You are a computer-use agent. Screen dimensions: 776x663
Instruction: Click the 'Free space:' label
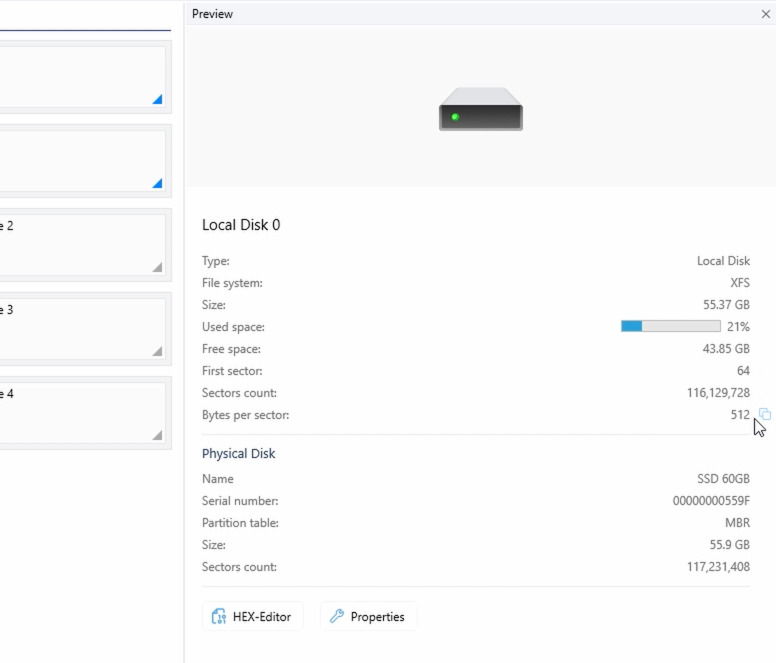click(x=231, y=349)
